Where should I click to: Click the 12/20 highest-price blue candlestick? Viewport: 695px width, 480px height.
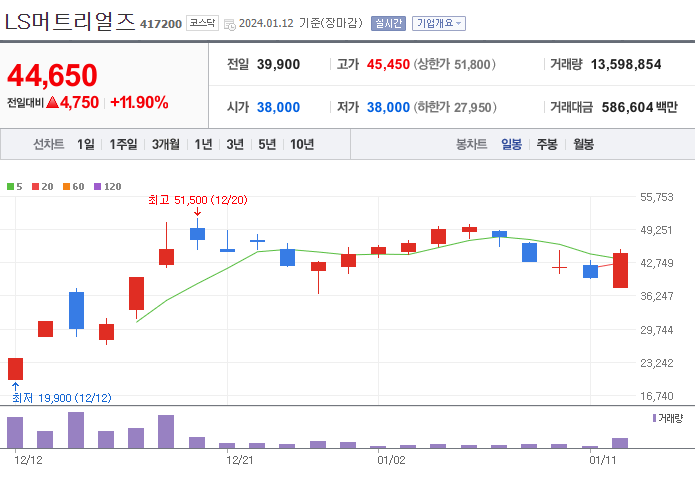[198, 234]
